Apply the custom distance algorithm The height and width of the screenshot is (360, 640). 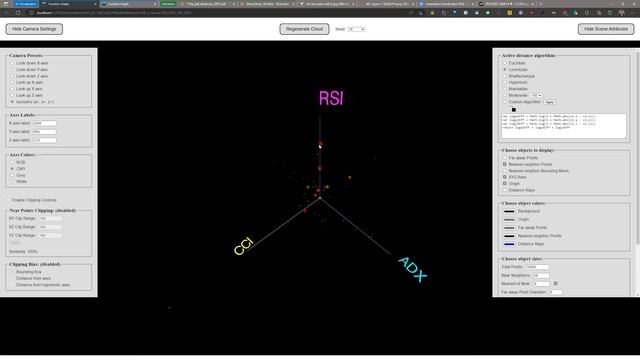(x=549, y=102)
